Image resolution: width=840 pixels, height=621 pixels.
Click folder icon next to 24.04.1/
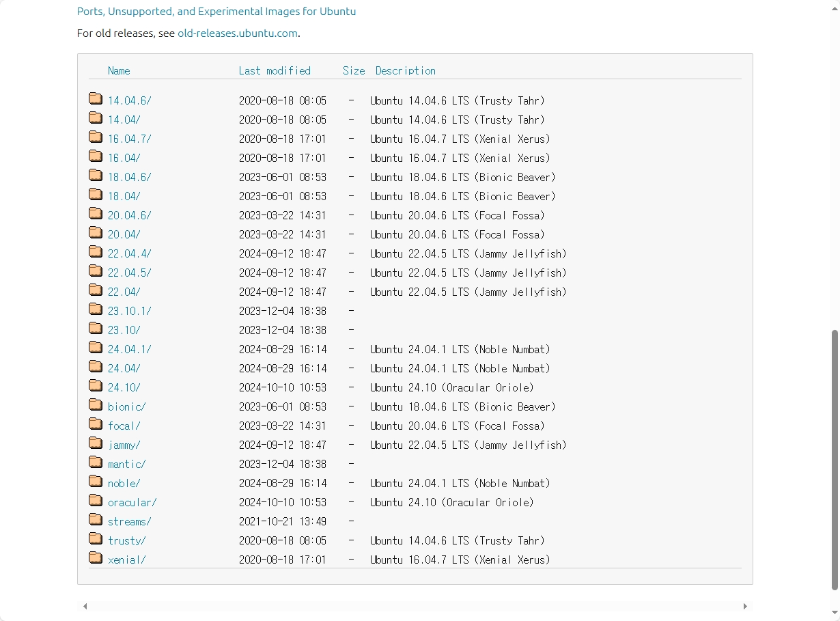point(96,347)
